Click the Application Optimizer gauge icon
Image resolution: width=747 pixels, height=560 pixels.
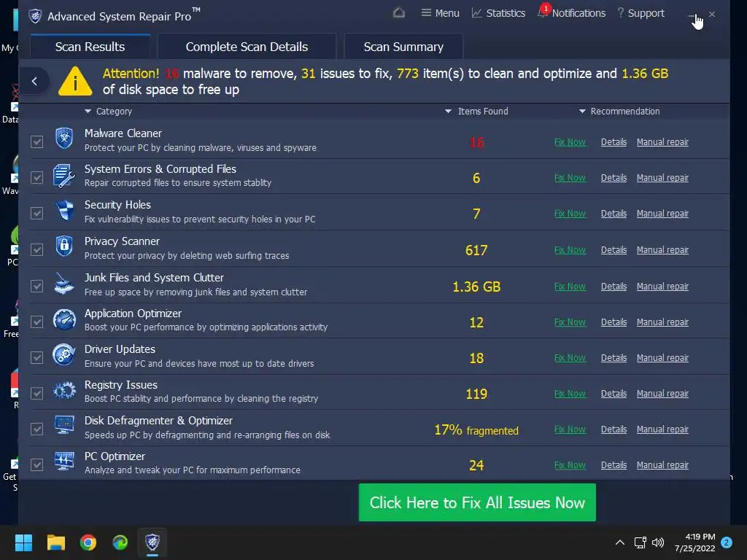64,319
